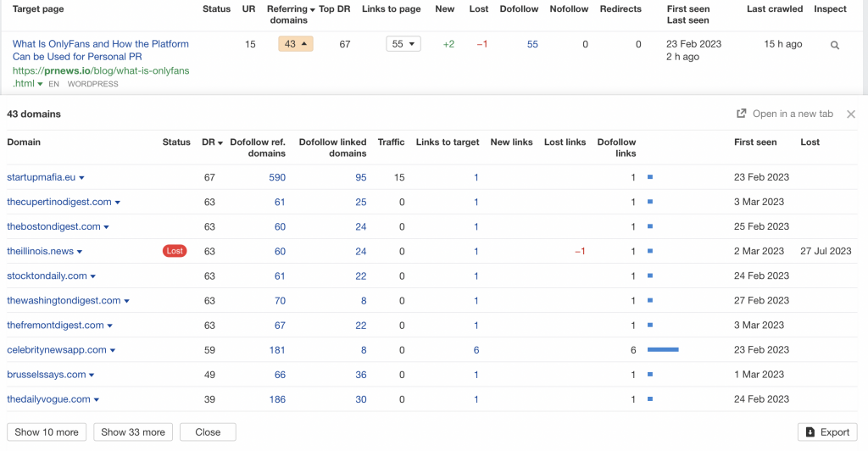Click the –1 lost links value for theillinois.news
This screenshot has width=868, height=451.
click(x=580, y=252)
